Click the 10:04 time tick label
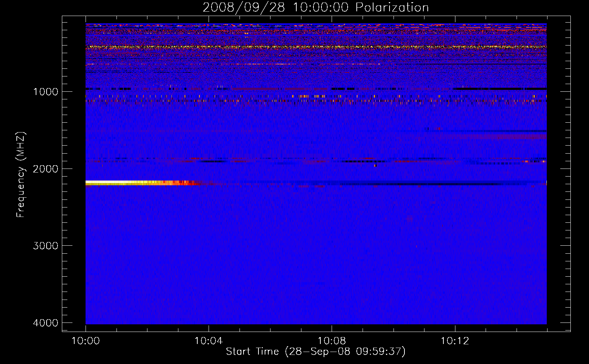This screenshot has width=589, height=364. [x=209, y=341]
